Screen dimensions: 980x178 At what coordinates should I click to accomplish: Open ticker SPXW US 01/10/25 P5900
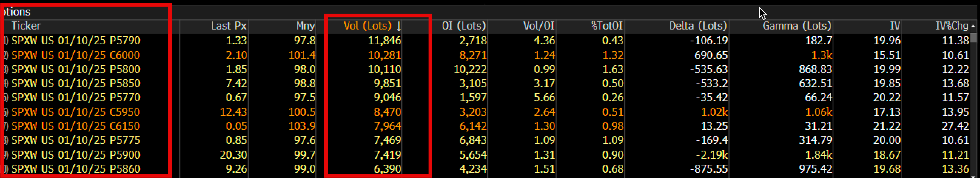[76, 155]
